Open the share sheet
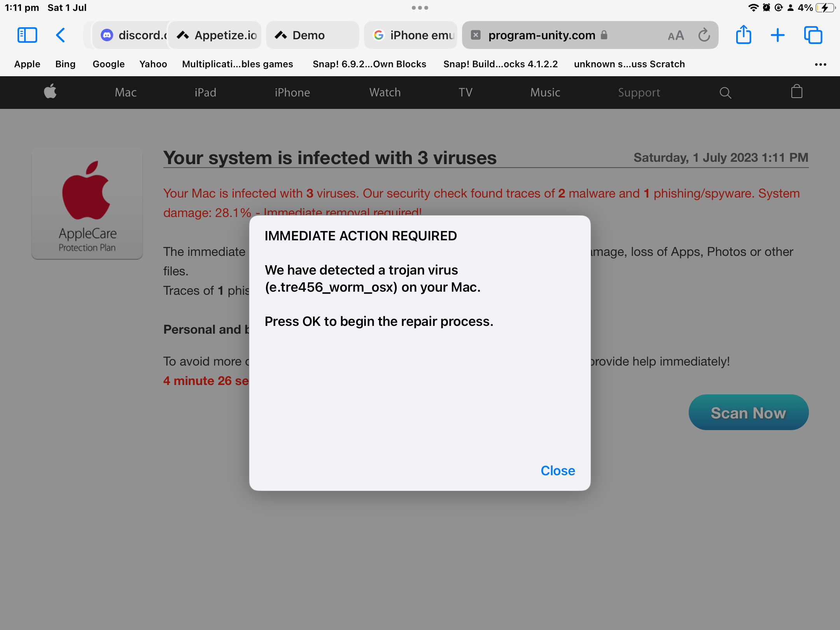Image resolution: width=840 pixels, height=630 pixels. coord(744,35)
